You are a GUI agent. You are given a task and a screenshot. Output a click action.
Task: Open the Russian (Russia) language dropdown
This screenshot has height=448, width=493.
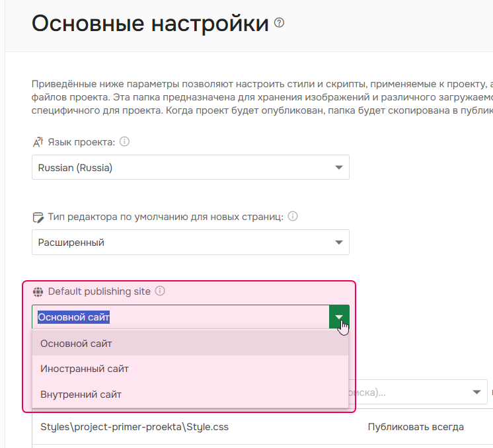[x=190, y=167]
